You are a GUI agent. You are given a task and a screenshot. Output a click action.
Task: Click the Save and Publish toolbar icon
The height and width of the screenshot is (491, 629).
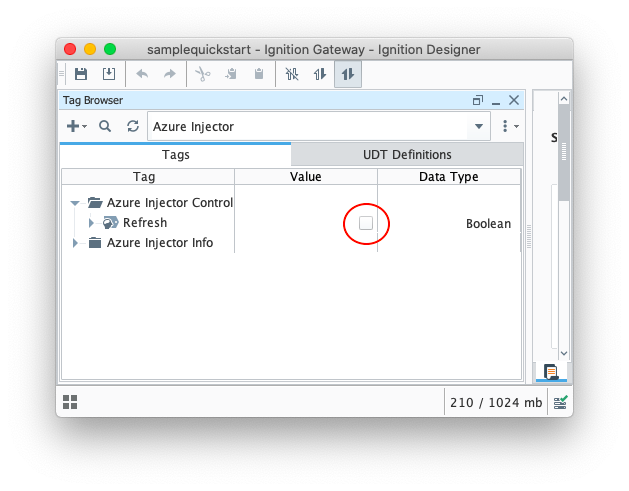[108, 74]
